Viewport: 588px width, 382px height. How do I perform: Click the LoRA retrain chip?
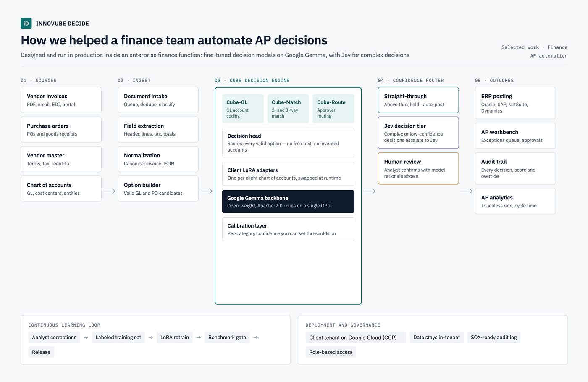175,337
